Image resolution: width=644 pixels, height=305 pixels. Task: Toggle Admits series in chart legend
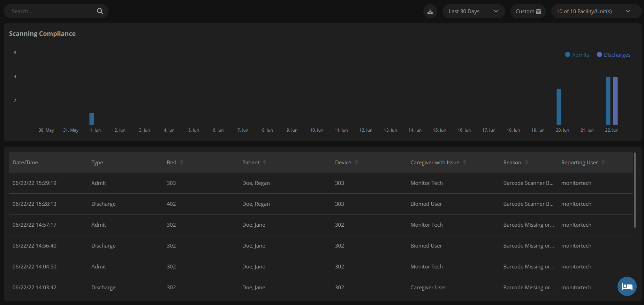tap(577, 55)
